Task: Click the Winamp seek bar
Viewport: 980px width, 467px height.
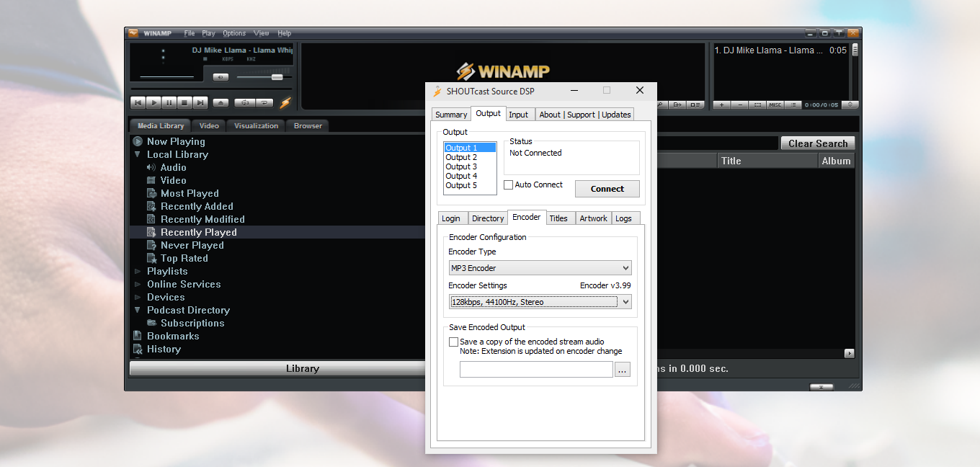Action: coord(211,89)
